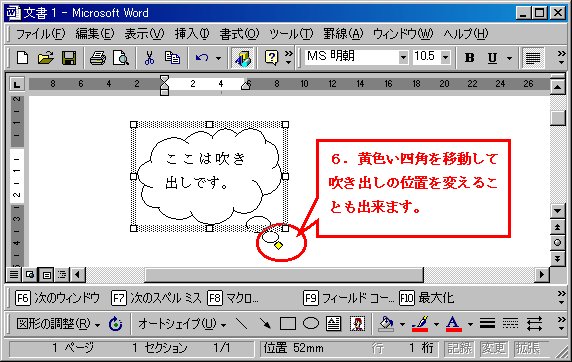Screen dimensions: 572x362
Task: Toggle Underline formatting
Action: (x=492, y=58)
